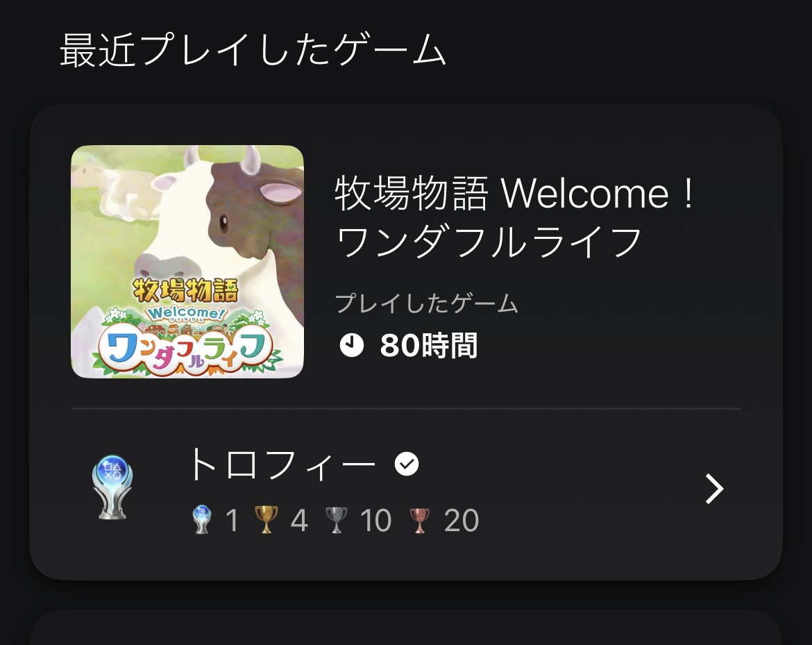
Task: Expand trophies with the right chevron arrow
Action: [x=715, y=489]
